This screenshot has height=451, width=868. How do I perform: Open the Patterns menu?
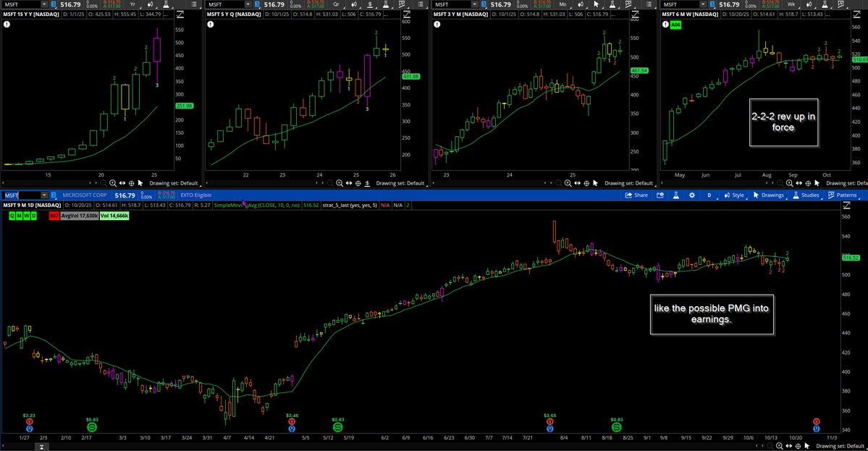click(842, 195)
